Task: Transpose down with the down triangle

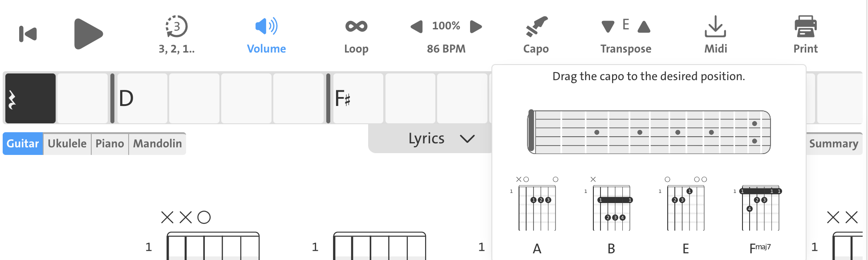Action: click(608, 27)
